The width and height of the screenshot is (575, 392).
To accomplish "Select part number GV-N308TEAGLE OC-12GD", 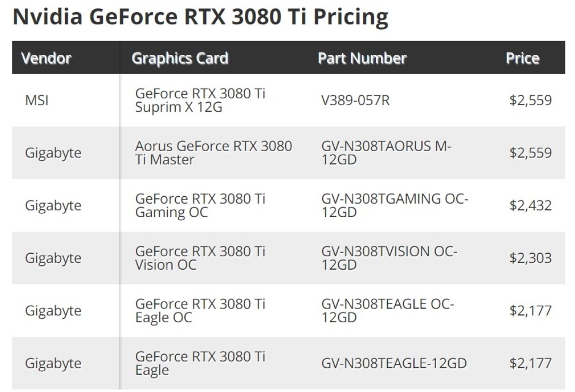I will point(388,311).
